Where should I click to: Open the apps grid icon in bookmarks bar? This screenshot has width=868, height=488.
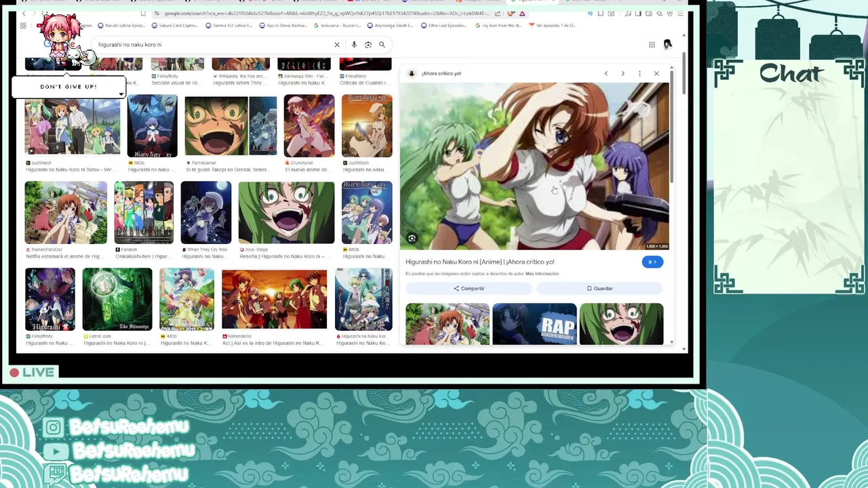23,26
